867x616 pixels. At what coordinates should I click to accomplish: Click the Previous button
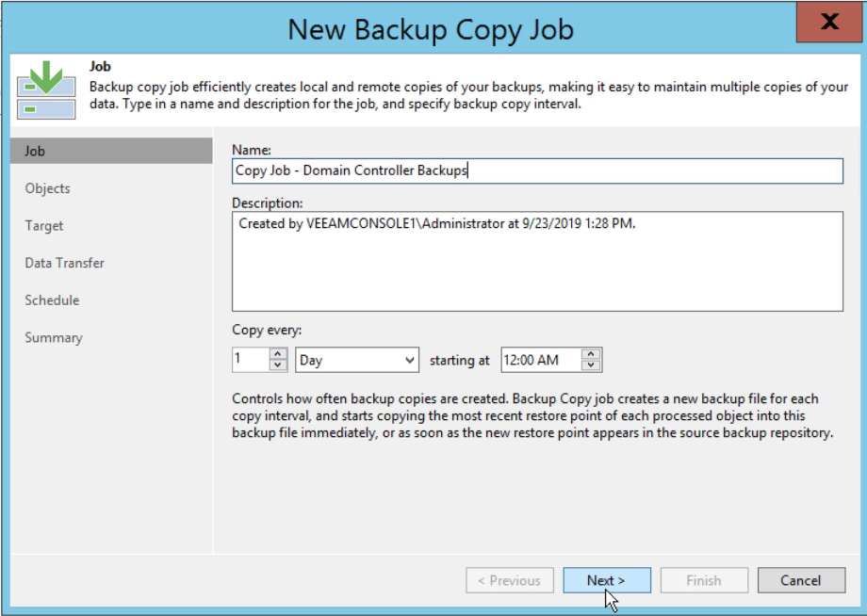tap(509, 580)
